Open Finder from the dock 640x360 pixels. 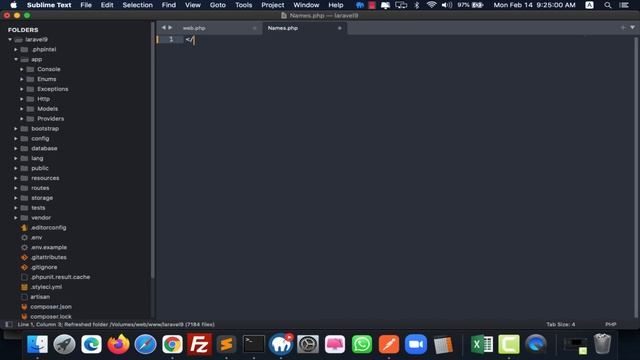(37, 344)
